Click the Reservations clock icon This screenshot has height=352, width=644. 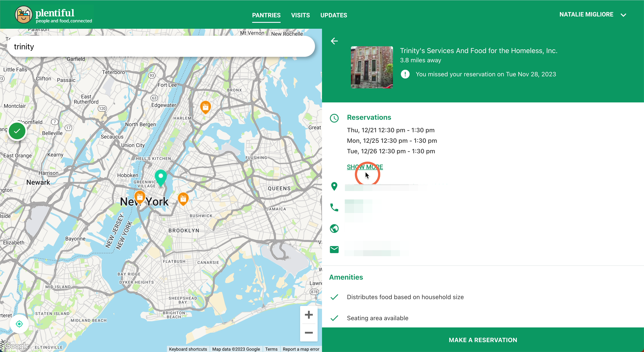tap(334, 118)
